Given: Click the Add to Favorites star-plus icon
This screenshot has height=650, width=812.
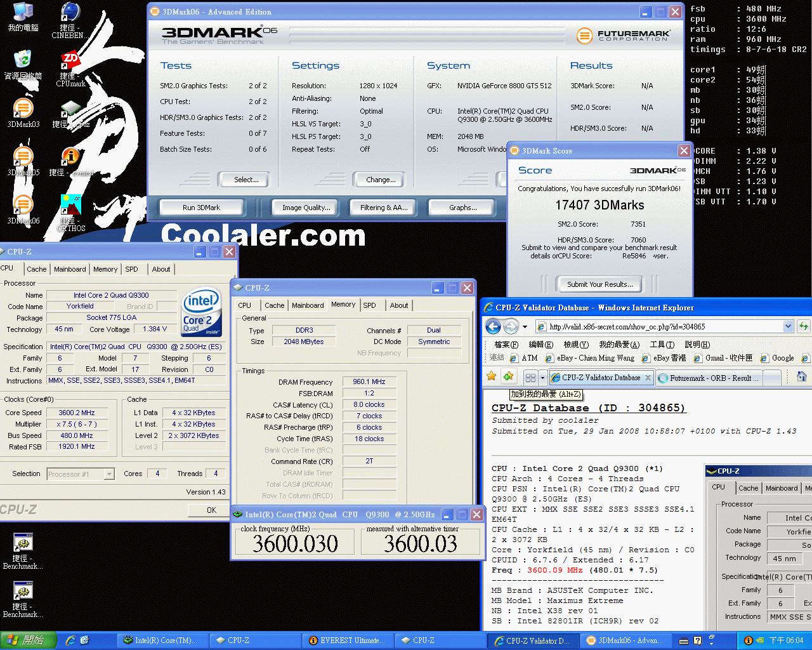Looking at the screenshot, I should (x=508, y=377).
